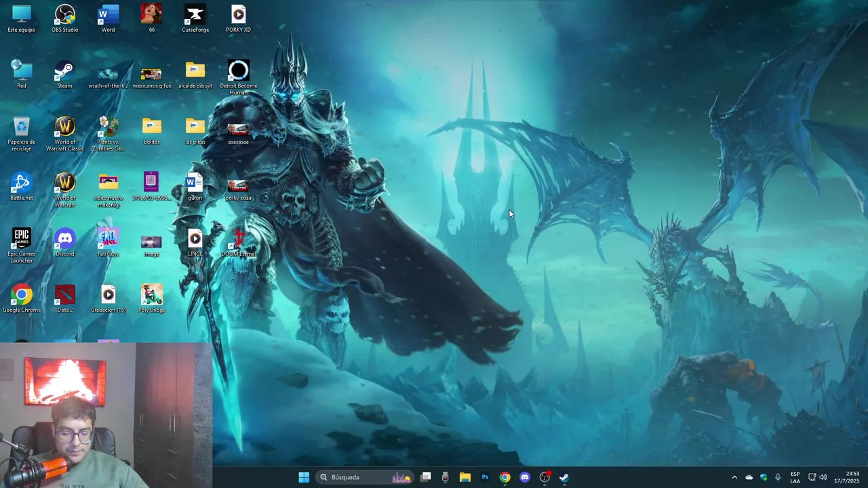The width and height of the screenshot is (868, 488).
Task: Select the Google Chrome desktop shortcut
Action: click(22, 299)
